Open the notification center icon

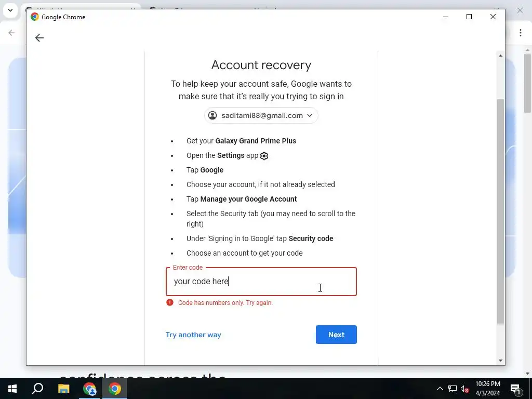(x=516, y=389)
